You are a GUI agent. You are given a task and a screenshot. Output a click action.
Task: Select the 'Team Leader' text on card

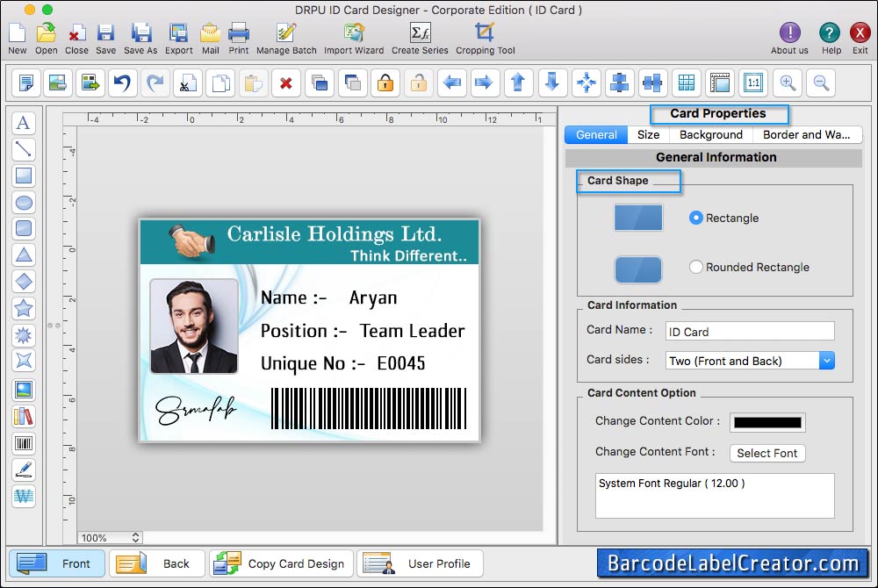coord(412,331)
